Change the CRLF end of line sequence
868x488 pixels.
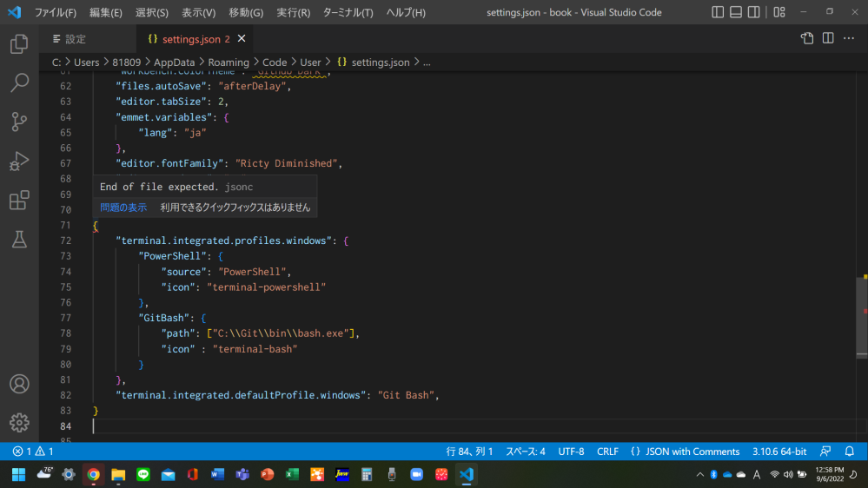click(607, 452)
